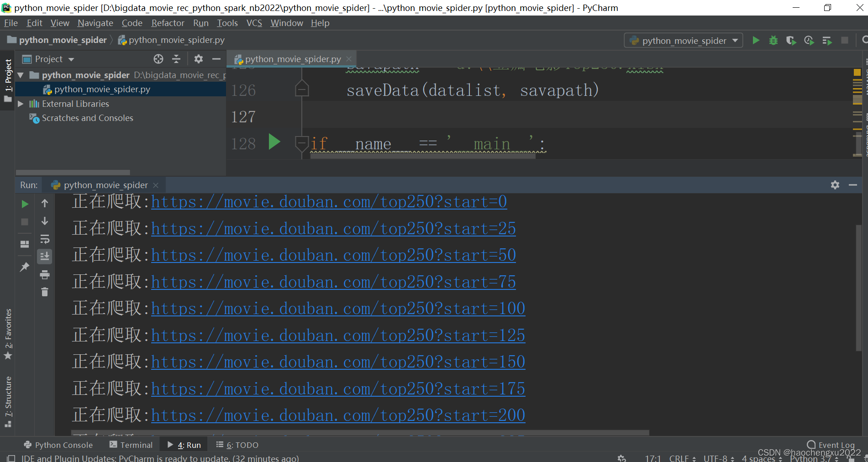
Task: Open the Refactor menu
Action: point(168,23)
